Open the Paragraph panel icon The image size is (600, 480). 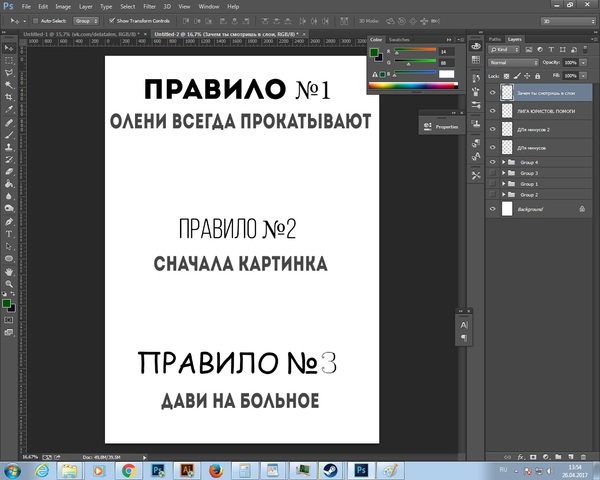pos(464,338)
